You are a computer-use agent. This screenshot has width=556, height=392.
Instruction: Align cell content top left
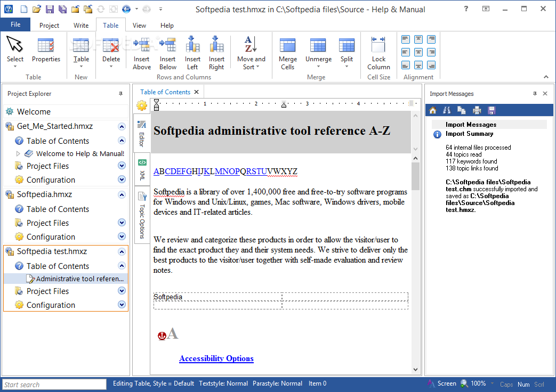[x=406, y=39]
